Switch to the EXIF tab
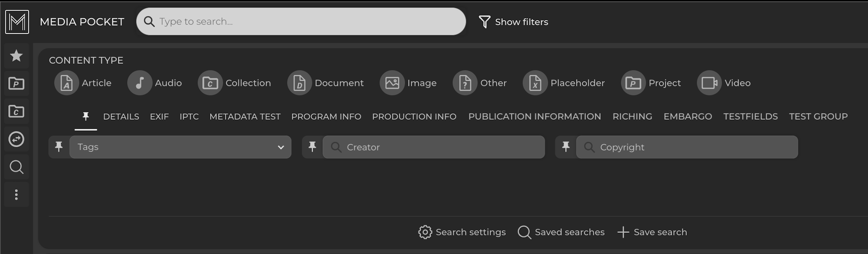 (159, 117)
